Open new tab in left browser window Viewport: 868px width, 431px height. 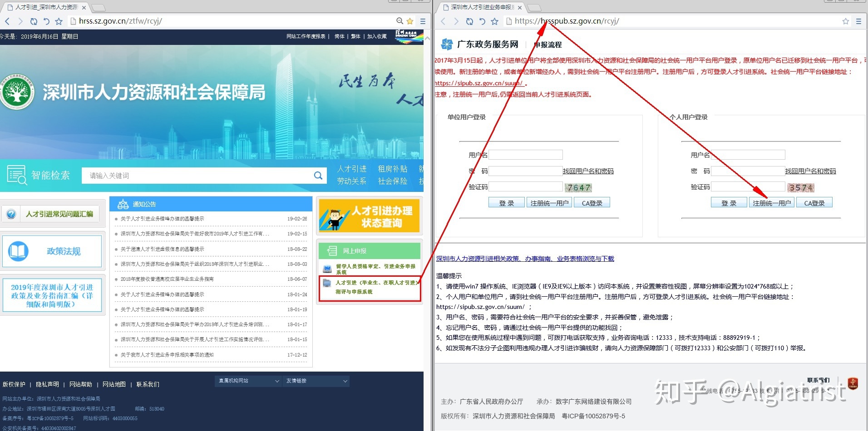(99, 7)
